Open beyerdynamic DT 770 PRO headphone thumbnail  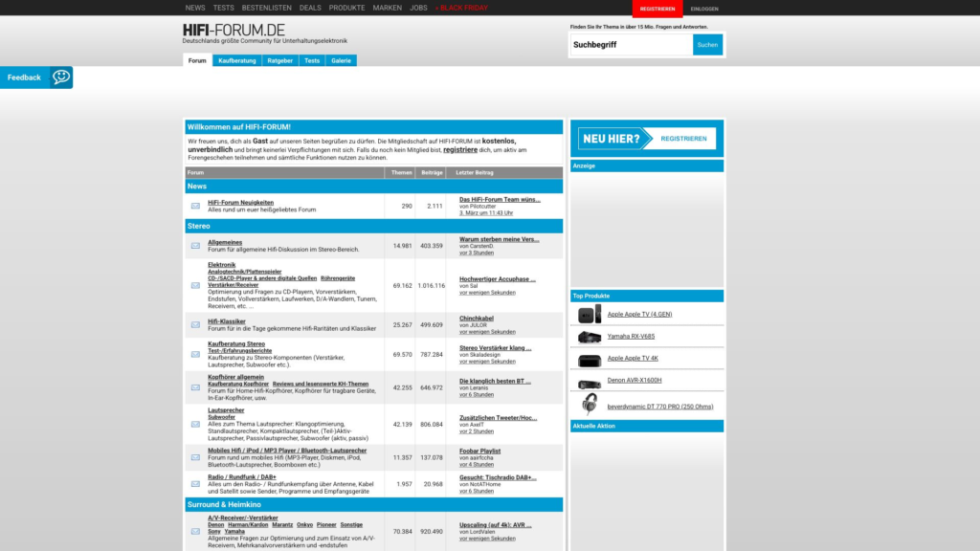tap(590, 405)
